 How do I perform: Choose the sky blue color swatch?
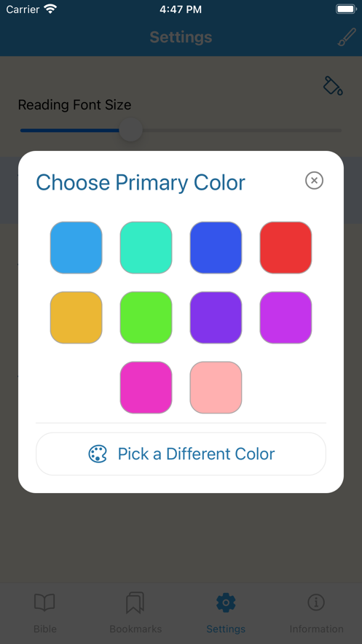coord(76,248)
